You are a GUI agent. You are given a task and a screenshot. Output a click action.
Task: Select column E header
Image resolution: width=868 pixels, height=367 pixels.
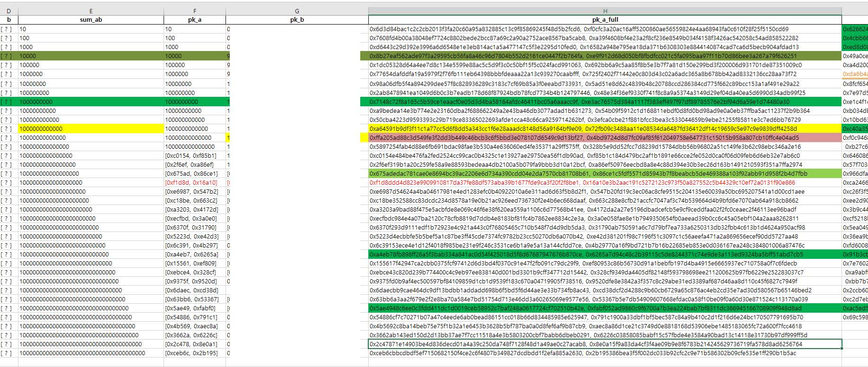[x=91, y=11]
